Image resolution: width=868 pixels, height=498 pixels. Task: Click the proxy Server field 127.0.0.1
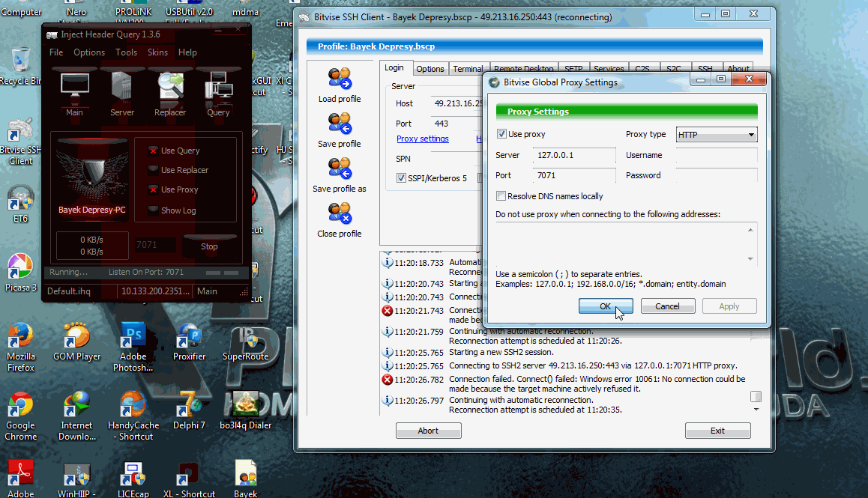574,156
